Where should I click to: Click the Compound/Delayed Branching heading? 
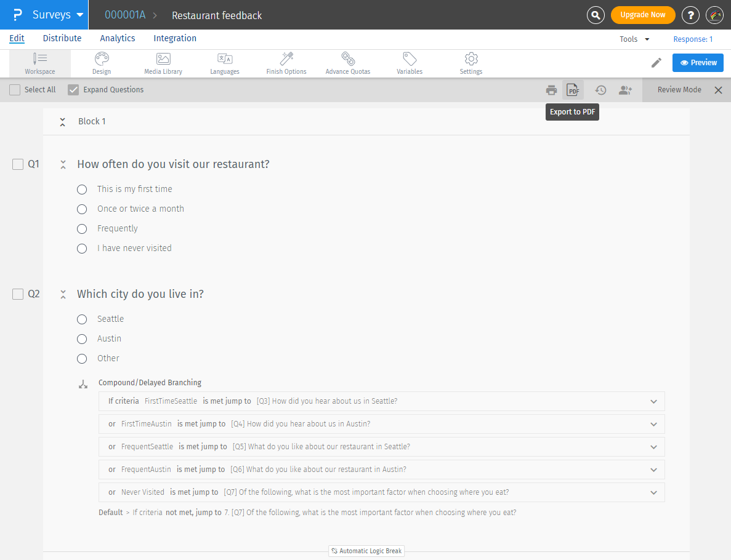coord(150,383)
